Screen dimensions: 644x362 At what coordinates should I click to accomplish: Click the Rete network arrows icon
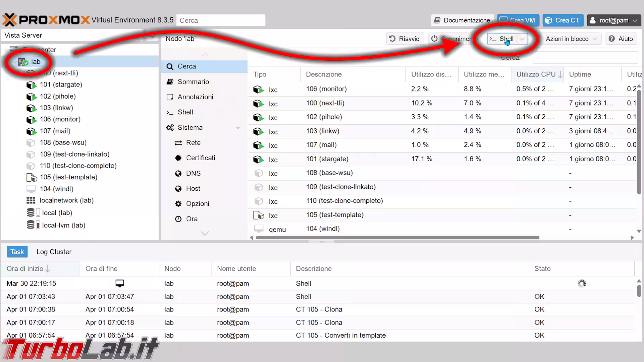(178, 143)
